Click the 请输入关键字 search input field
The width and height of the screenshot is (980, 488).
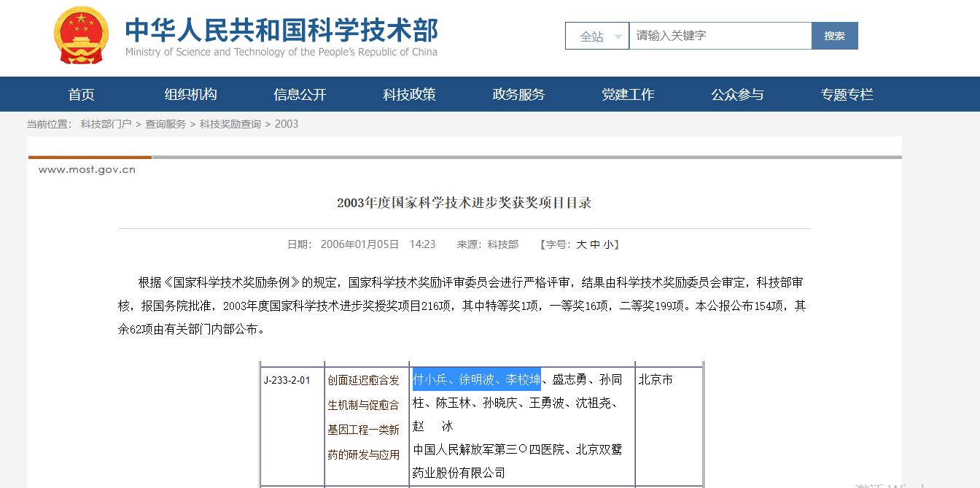click(x=718, y=35)
